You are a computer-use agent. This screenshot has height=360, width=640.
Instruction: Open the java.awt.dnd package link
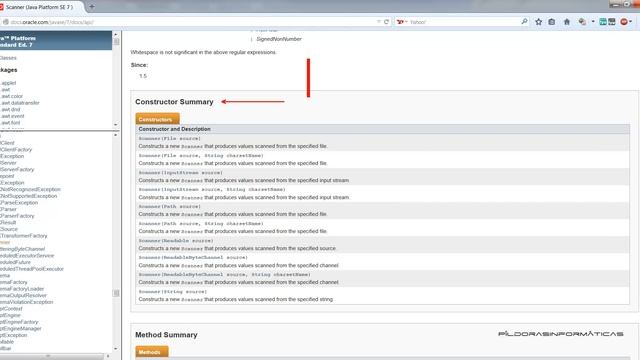click(x=10, y=109)
